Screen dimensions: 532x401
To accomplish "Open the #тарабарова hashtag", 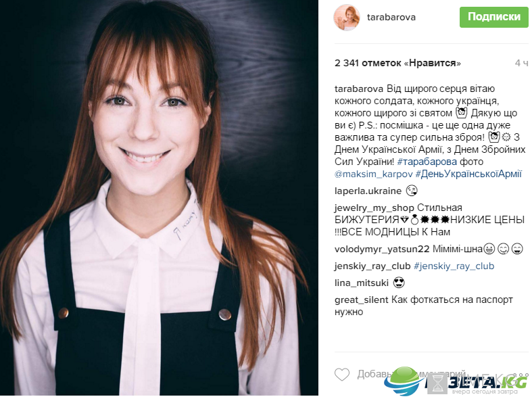I will click(x=427, y=162).
